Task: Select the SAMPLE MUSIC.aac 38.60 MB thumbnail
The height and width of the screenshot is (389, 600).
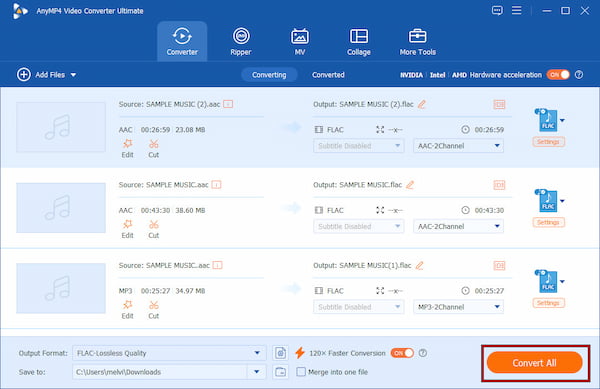Action: click(61, 208)
